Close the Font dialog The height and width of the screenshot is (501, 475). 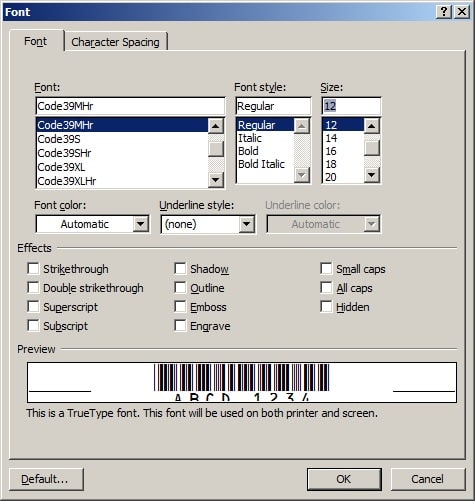[x=462, y=12]
